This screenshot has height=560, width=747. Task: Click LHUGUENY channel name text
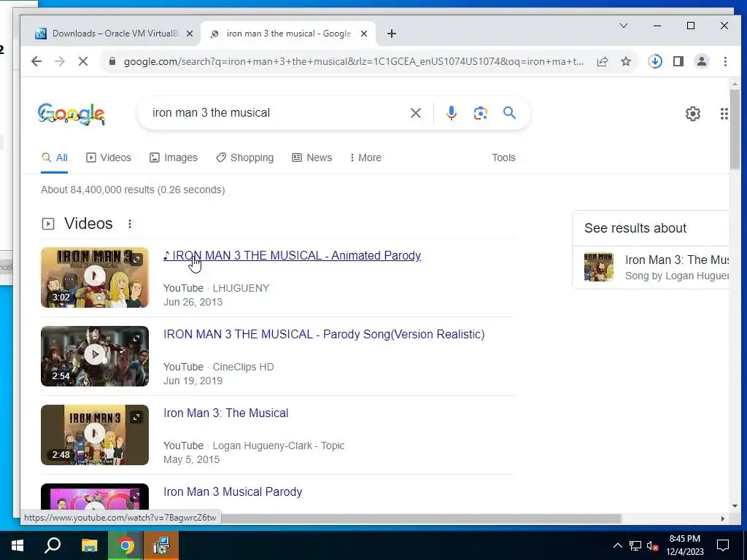[241, 289]
